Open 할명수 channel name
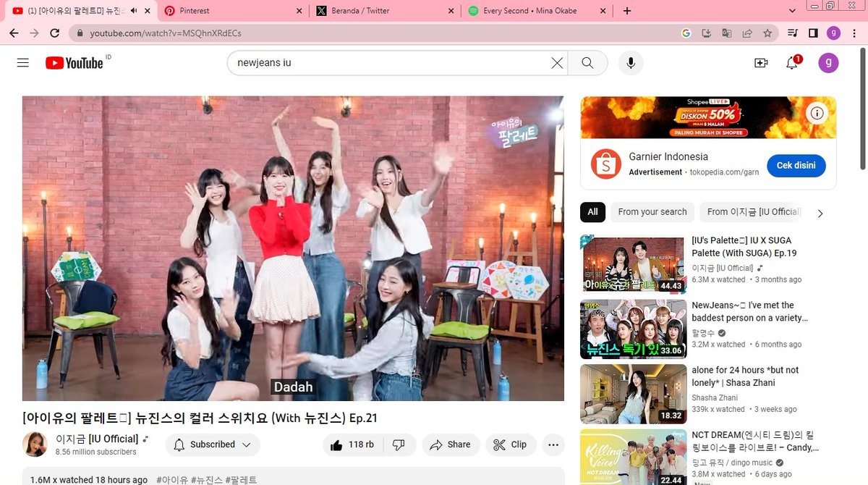 (x=703, y=333)
